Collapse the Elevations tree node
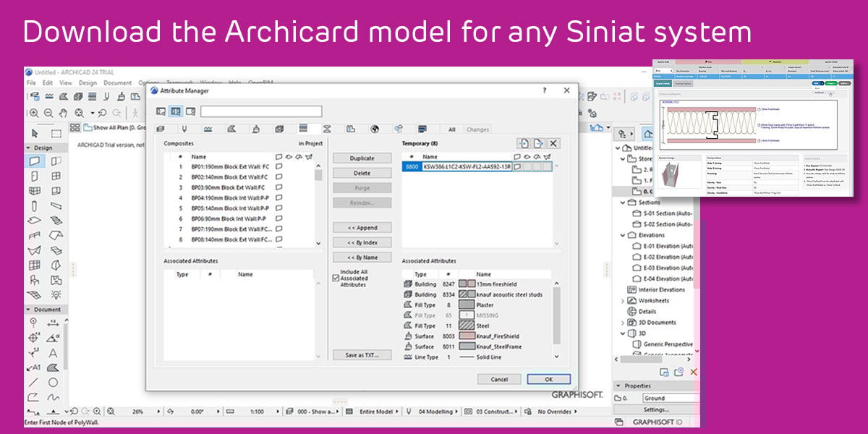This screenshot has width=868, height=434. (623, 235)
